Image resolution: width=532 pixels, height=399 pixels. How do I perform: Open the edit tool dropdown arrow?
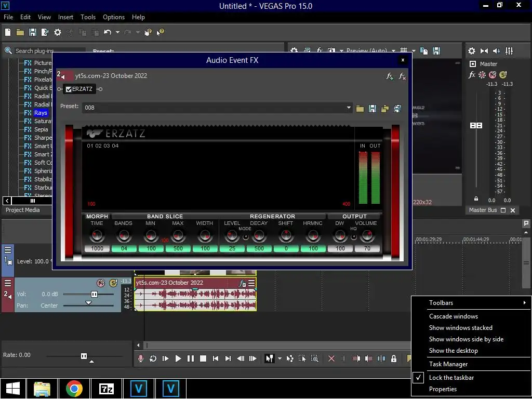[280, 358]
